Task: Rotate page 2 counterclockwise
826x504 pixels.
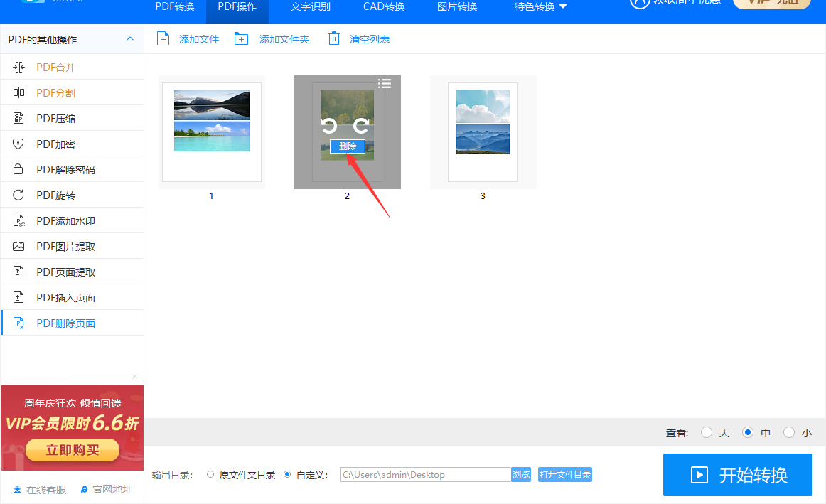Action: click(x=329, y=125)
